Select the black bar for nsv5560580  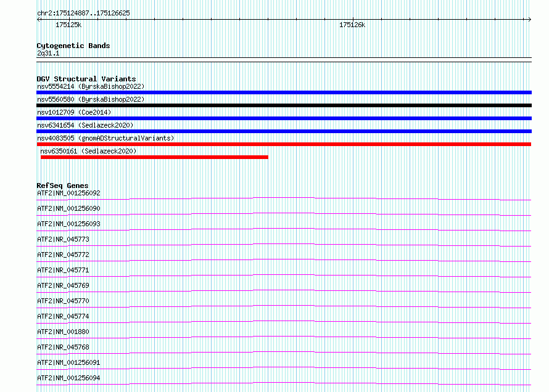point(284,105)
